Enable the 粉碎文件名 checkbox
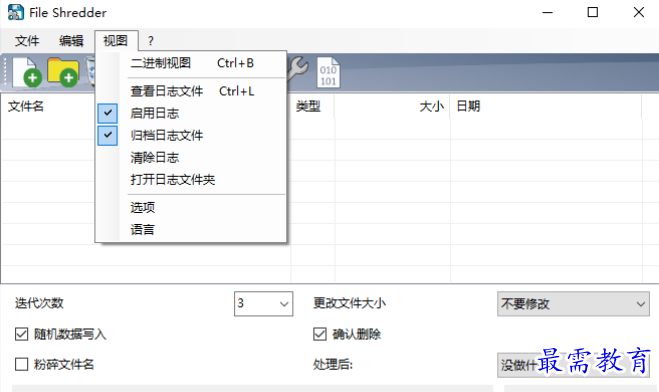659x392 pixels. pos(21,364)
